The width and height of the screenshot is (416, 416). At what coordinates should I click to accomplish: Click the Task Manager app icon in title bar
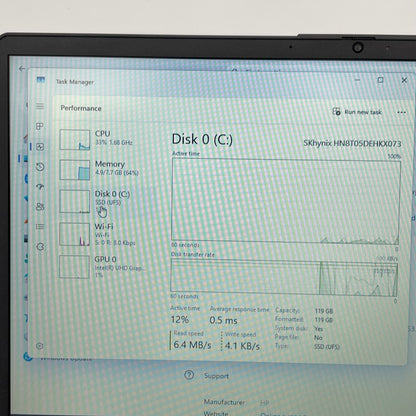[41, 80]
